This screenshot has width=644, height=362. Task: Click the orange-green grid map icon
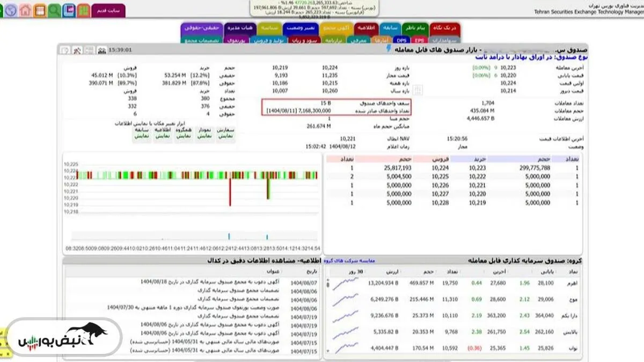(x=83, y=10)
